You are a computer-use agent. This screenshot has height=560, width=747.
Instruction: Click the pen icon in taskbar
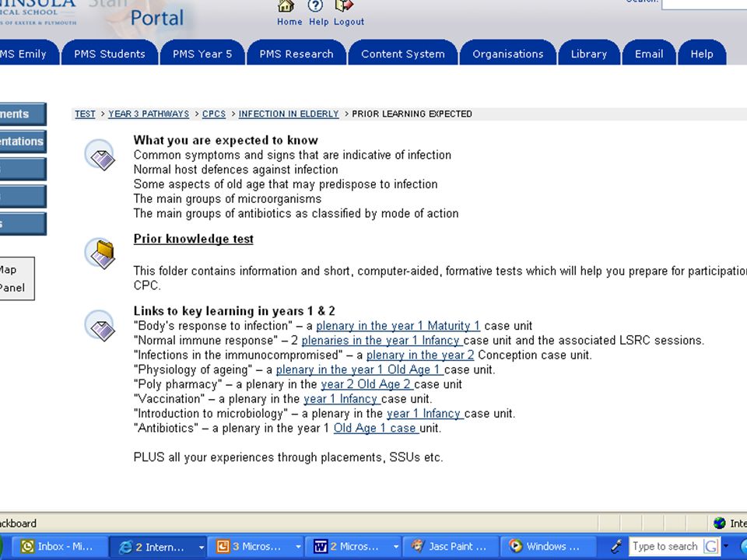pos(616,546)
